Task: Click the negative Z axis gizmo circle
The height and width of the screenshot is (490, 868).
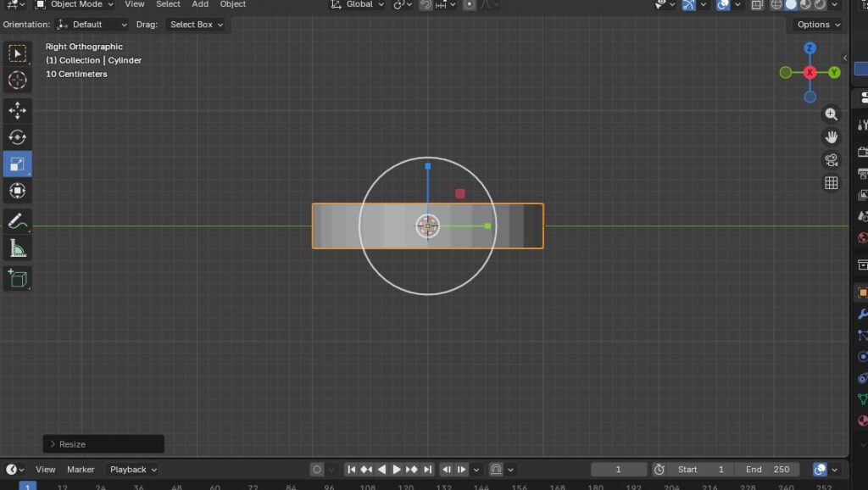Action: click(810, 97)
